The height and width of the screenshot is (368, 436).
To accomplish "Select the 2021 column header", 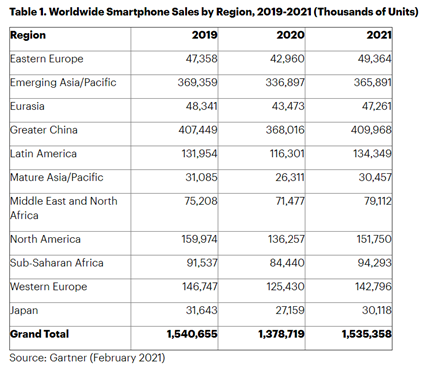I will click(379, 35).
